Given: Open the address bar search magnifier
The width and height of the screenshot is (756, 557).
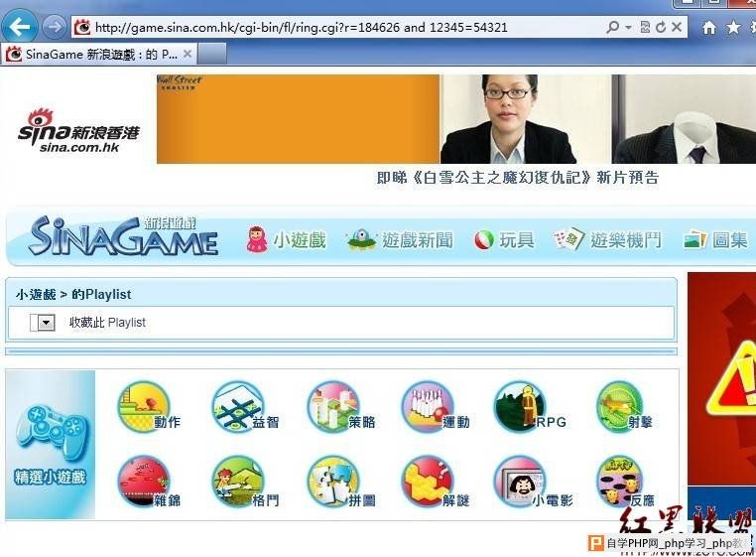Looking at the screenshot, I should click(x=612, y=27).
